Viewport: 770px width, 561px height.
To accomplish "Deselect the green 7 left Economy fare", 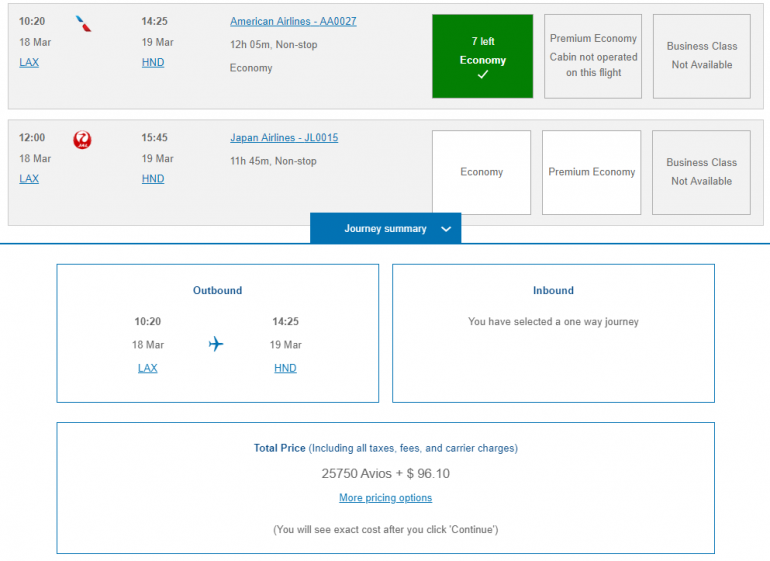I will point(482,56).
